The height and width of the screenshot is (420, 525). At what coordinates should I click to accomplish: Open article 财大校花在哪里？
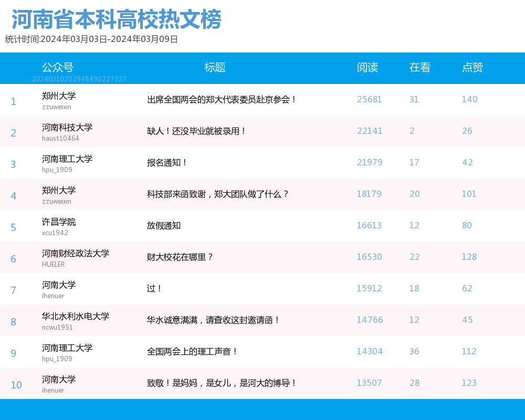tap(180, 257)
